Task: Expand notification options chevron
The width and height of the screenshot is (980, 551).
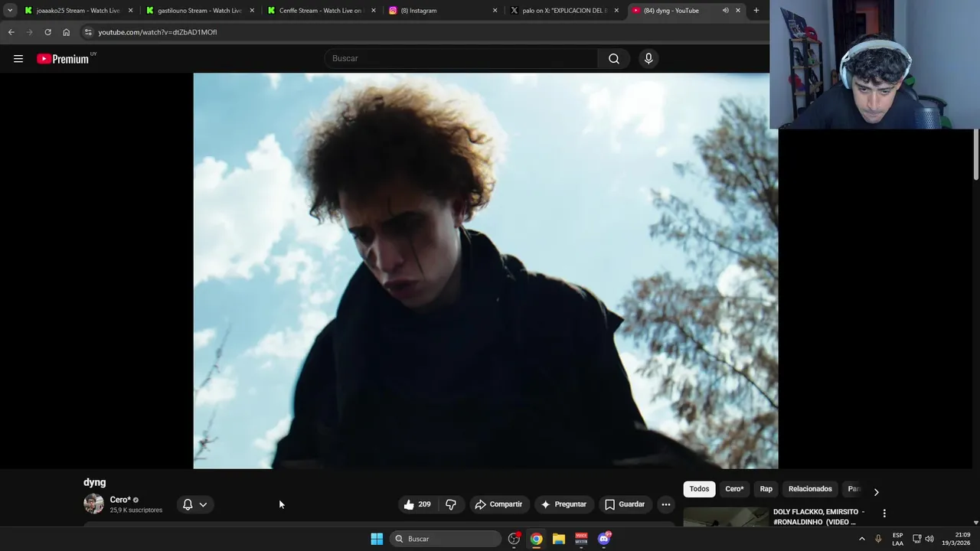Action: [x=203, y=504]
